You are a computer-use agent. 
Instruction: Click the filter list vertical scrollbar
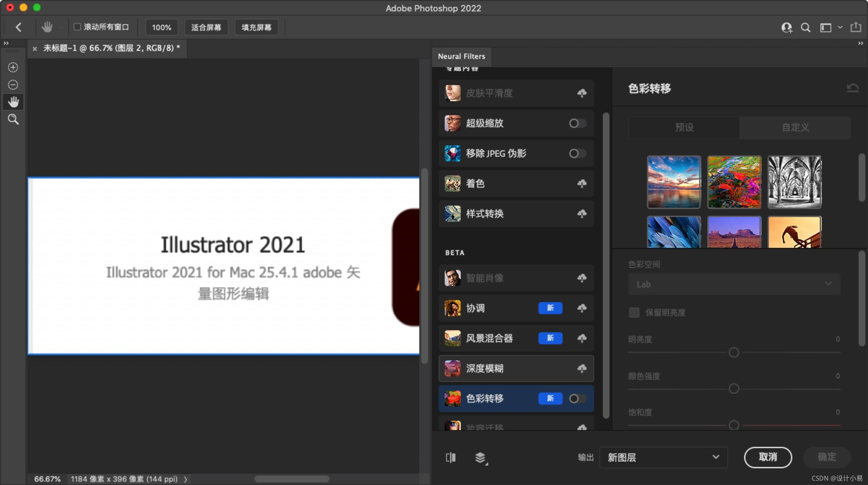(x=605, y=266)
